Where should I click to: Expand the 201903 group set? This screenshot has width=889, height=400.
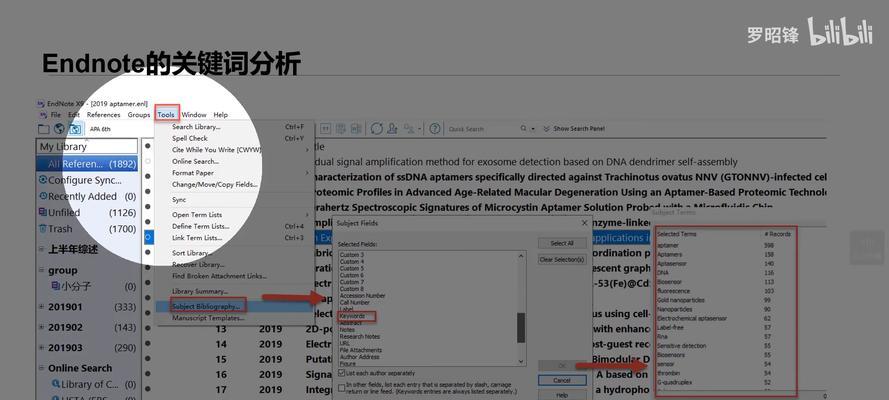41,348
